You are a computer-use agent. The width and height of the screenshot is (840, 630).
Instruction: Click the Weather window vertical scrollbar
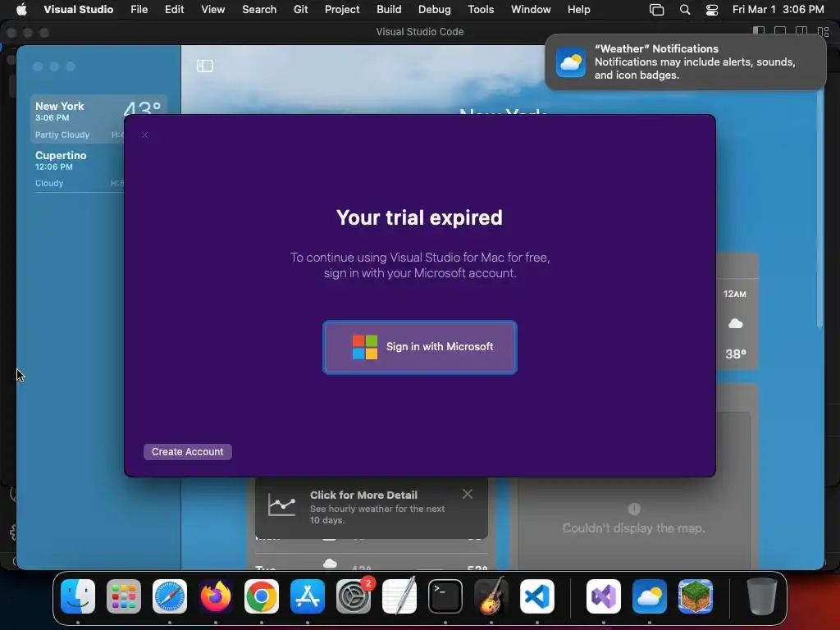819,209
